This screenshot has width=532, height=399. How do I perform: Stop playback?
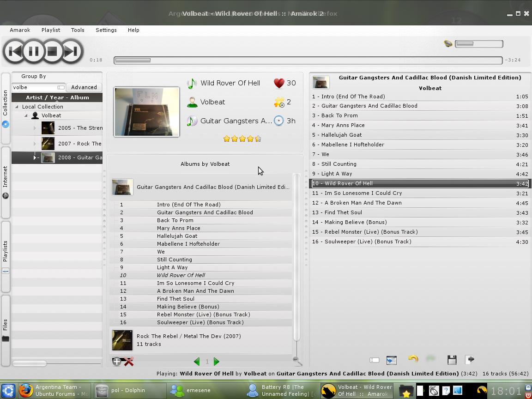(x=52, y=51)
